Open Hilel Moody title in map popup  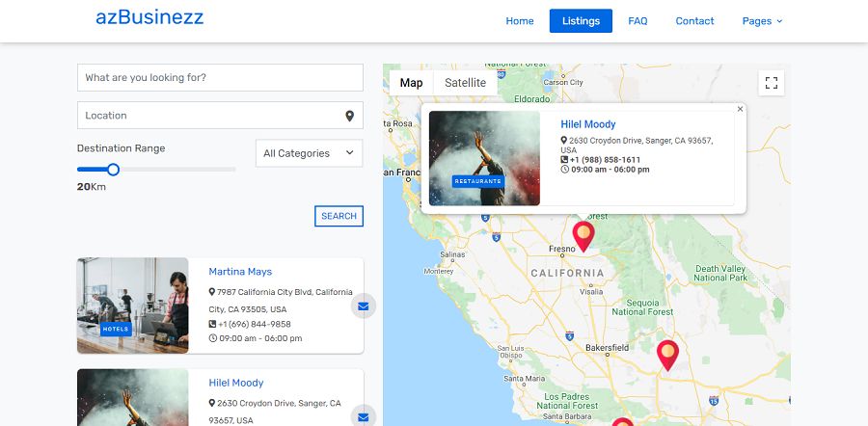click(x=588, y=124)
